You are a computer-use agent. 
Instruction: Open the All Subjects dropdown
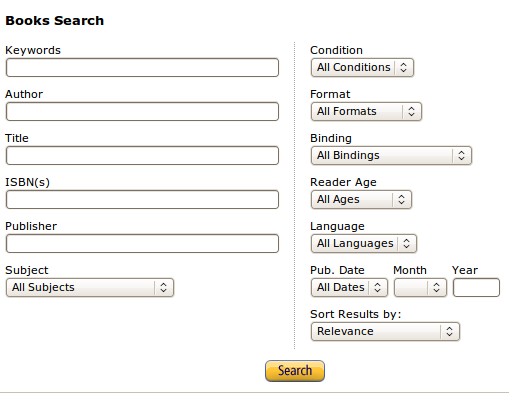(x=90, y=288)
